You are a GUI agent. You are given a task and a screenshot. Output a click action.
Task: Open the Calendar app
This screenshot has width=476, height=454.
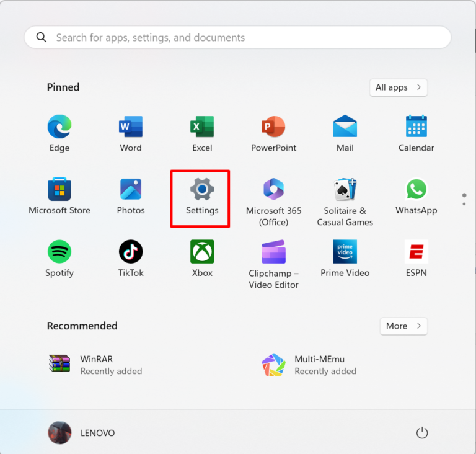416,133
